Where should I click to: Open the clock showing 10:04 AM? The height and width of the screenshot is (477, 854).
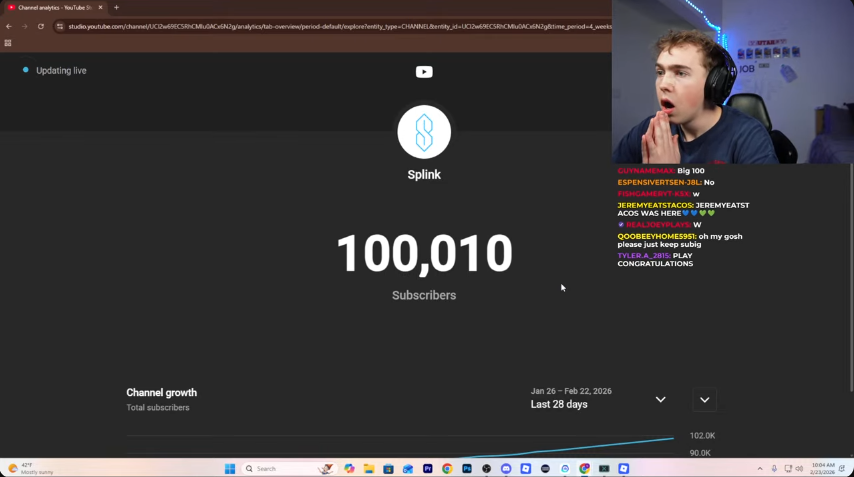click(822, 468)
